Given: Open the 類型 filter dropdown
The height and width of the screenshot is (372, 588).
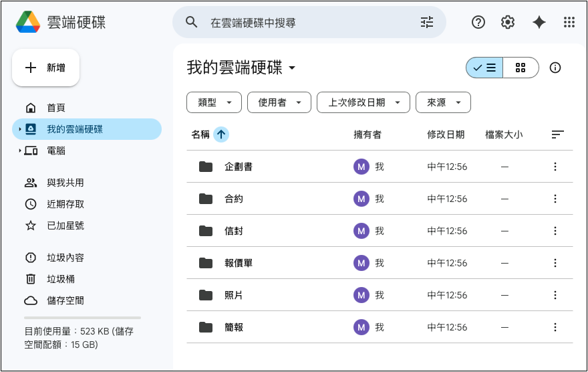Looking at the screenshot, I should pyautogui.click(x=214, y=102).
